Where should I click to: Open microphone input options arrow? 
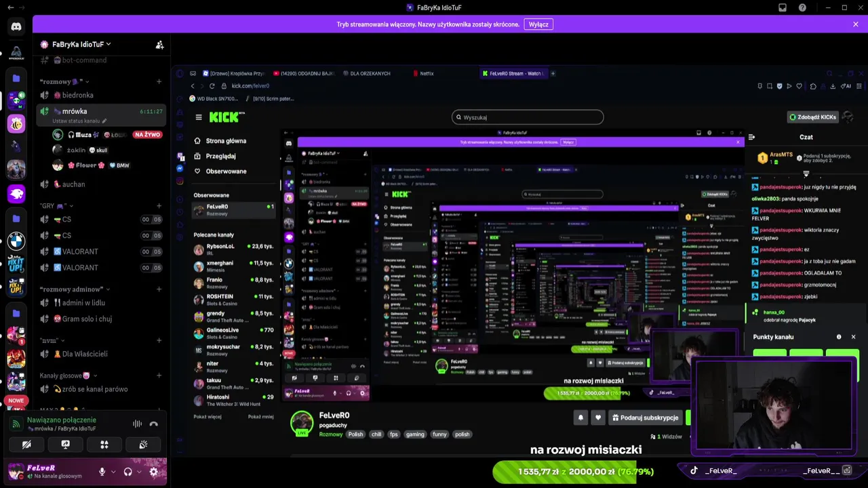point(113,472)
